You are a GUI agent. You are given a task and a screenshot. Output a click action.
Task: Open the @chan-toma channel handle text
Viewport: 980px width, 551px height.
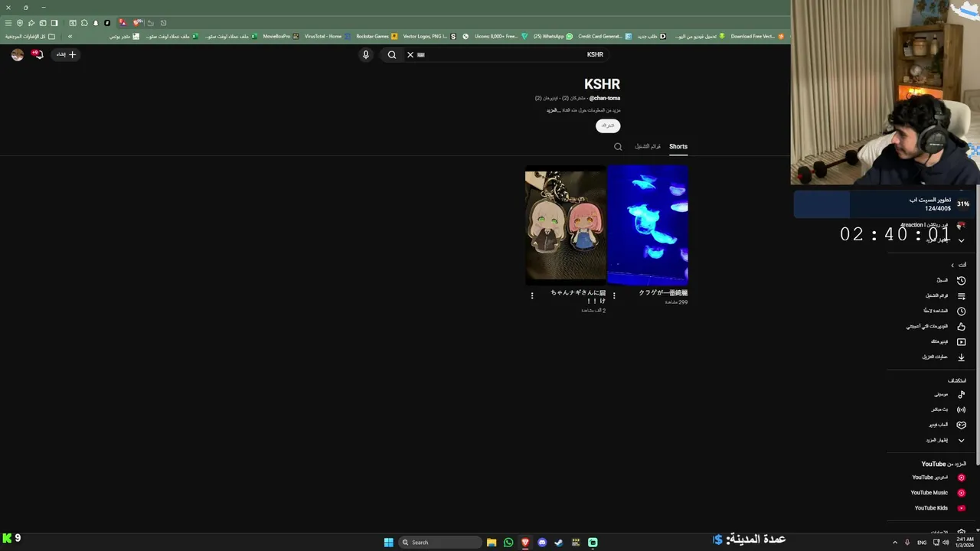click(x=605, y=98)
